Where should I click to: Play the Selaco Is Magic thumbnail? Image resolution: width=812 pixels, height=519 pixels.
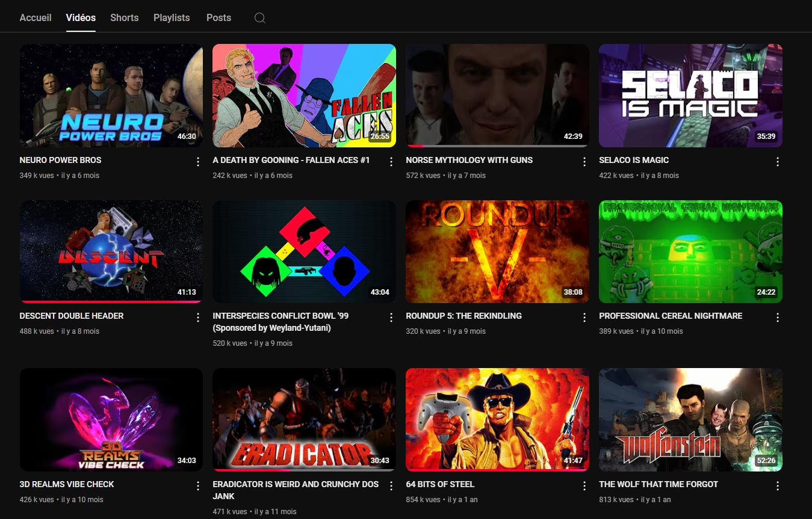pyautogui.click(x=691, y=96)
